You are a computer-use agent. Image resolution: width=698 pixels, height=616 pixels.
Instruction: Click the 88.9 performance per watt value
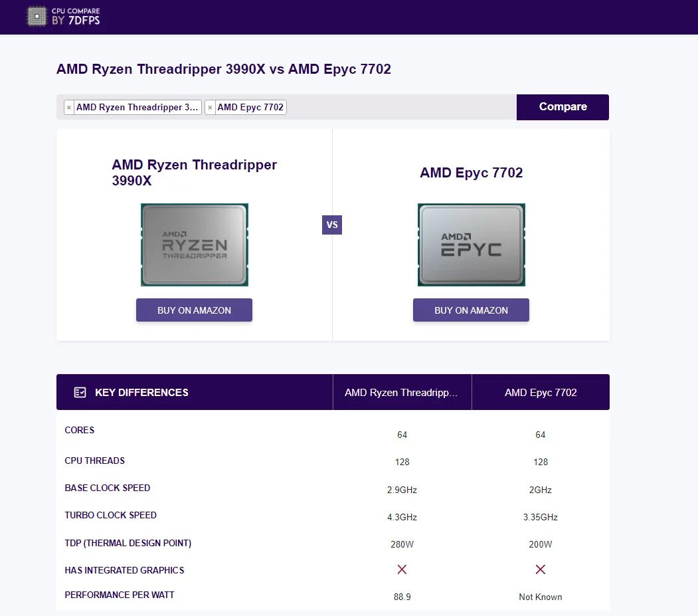click(402, 597)
